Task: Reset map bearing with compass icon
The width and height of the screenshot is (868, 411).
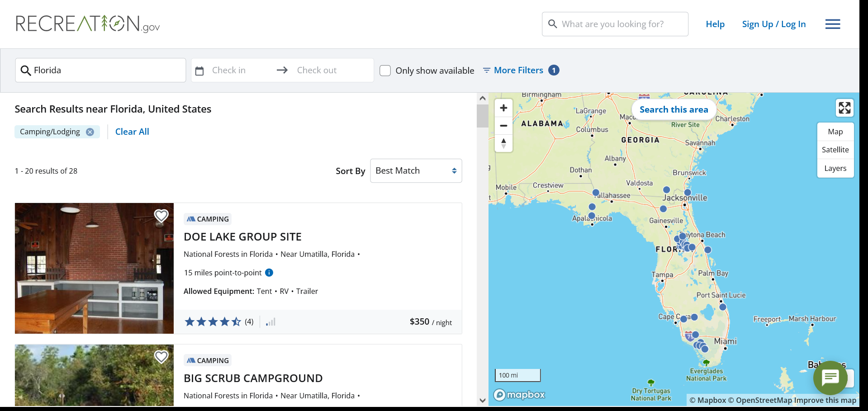Action: pos(503,143)
